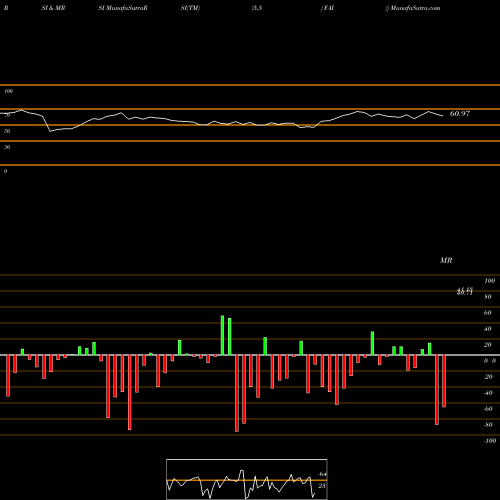Image resolution: width=500 pixels, height=500 pixels.
Task: Click the RSI line end near 60.97
Action: 443,116
